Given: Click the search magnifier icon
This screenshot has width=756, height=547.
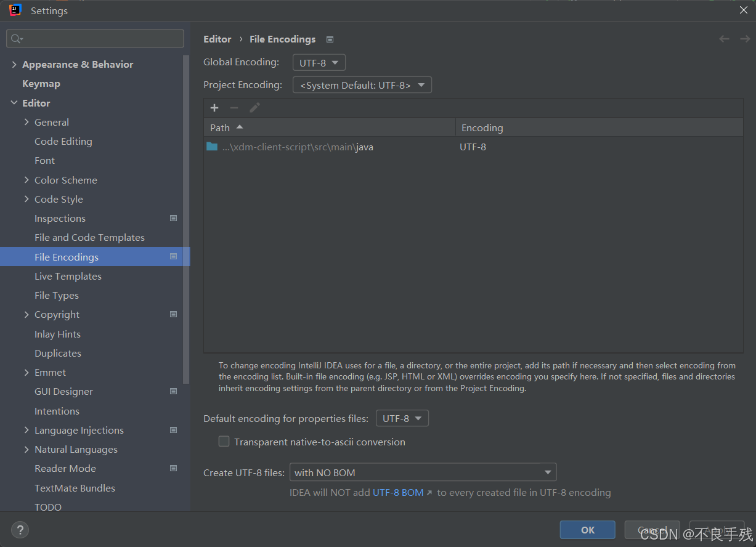Looking at the screenshot, I should (16, 39).
